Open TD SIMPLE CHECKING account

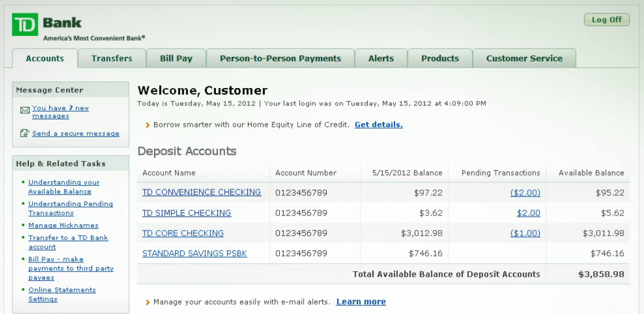186,213
